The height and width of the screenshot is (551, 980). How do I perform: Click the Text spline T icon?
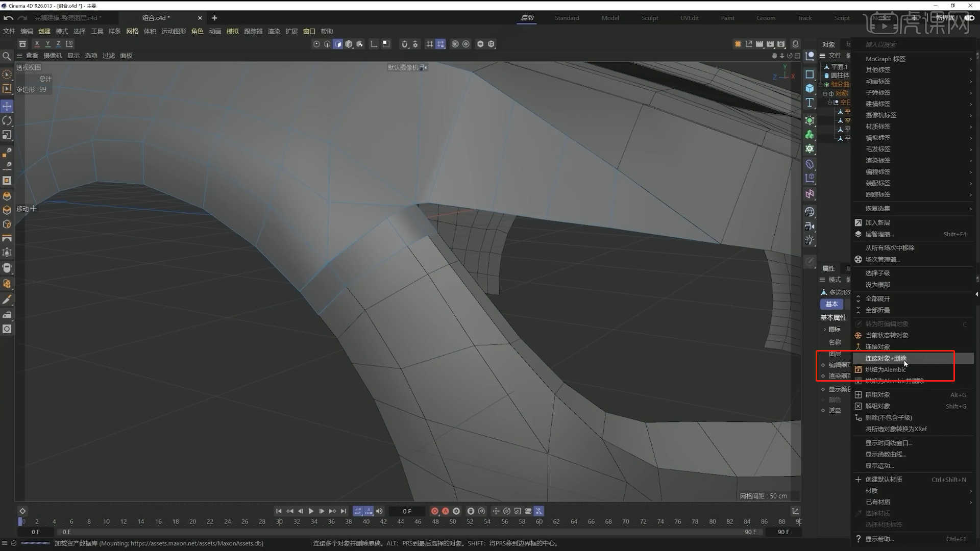(x=810, y=103)
